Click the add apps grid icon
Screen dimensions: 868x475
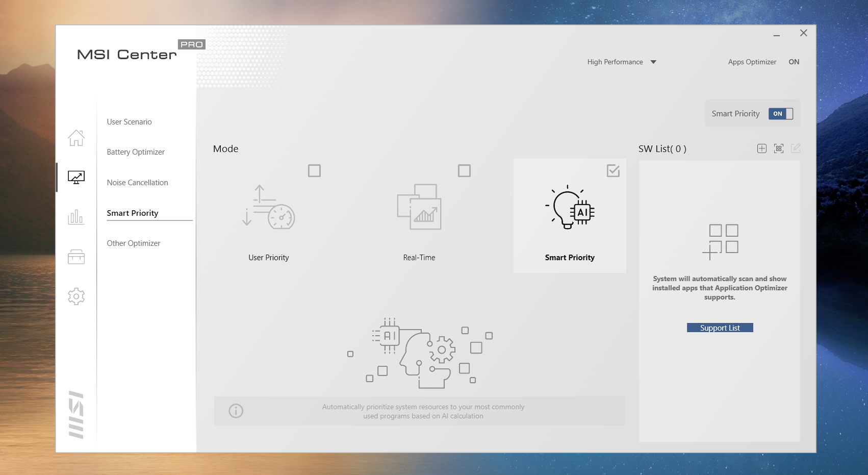click(720, 242)
